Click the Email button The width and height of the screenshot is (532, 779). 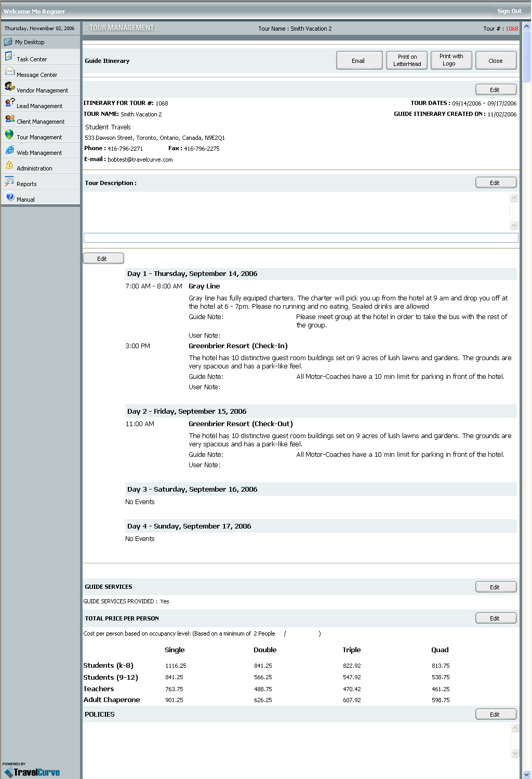(x=360, y=60)
